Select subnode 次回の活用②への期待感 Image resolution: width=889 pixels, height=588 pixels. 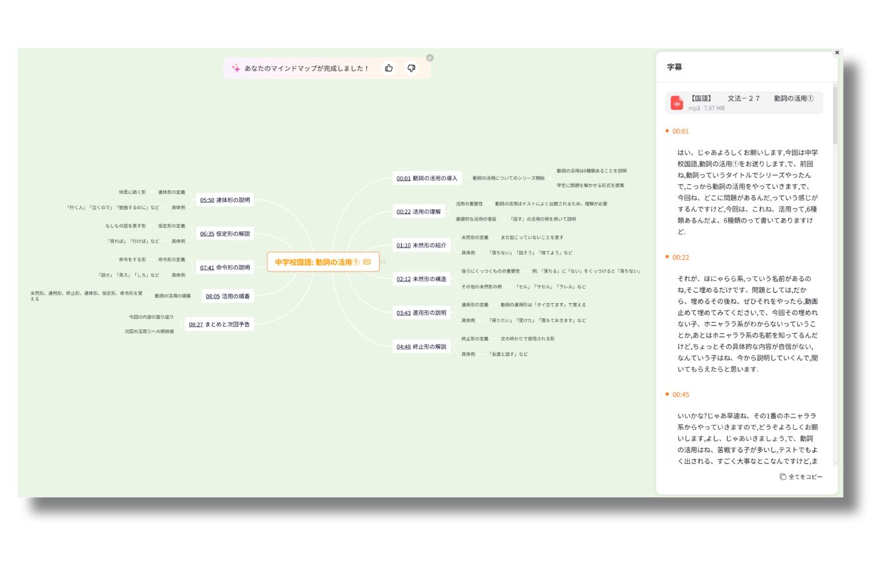[149, 332]
